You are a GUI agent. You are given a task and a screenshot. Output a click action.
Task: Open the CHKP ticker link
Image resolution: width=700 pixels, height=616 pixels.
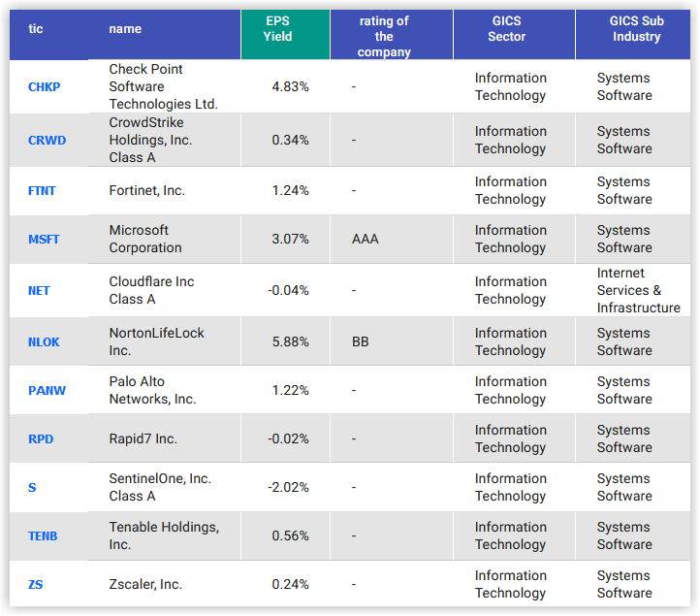(x=44, y=86)
